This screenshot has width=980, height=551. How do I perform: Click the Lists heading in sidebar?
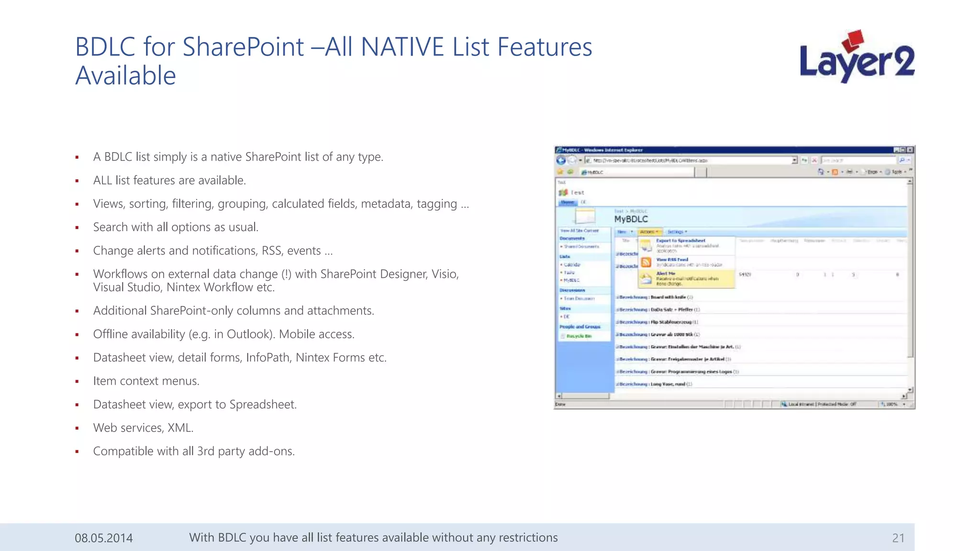pos(565,256)
